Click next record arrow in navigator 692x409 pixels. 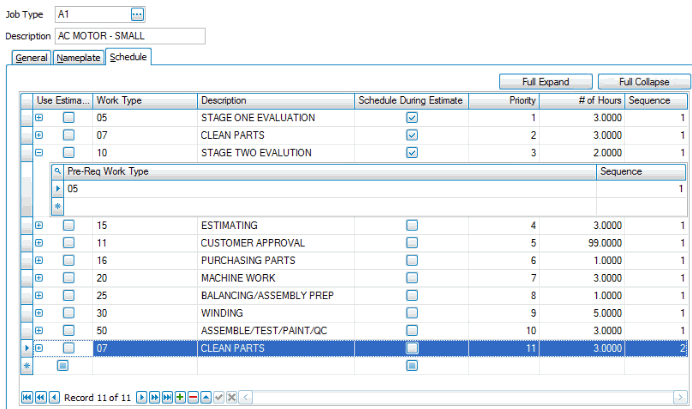point(142,398)
